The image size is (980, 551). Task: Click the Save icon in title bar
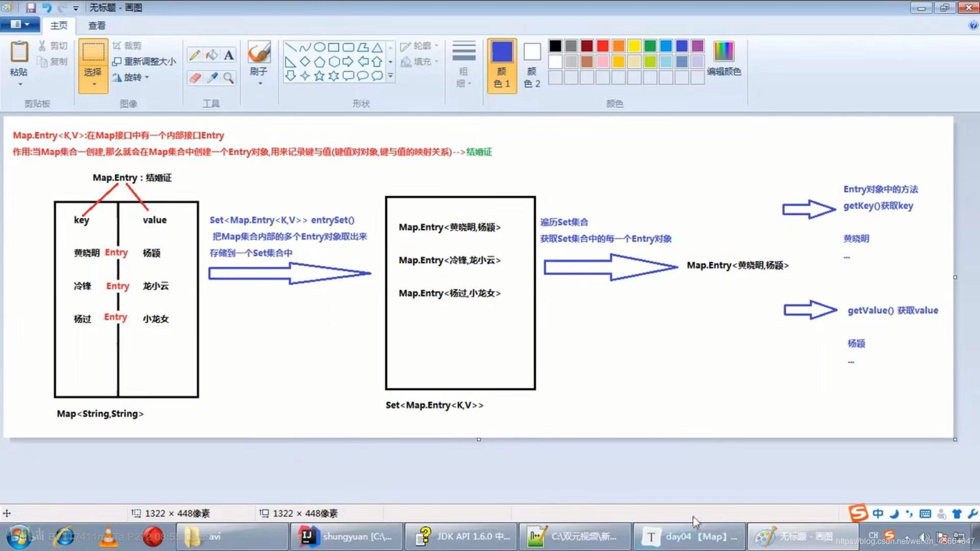coord(31,8)
